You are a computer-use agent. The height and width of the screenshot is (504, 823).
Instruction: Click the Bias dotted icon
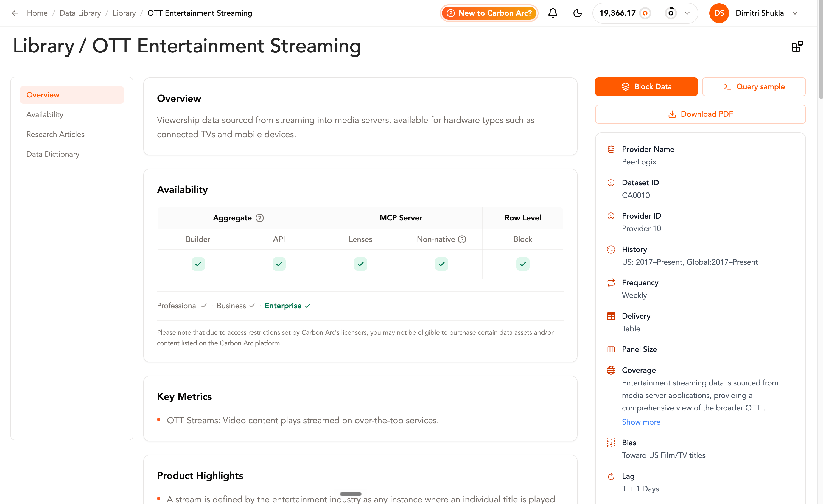[611, 443]
